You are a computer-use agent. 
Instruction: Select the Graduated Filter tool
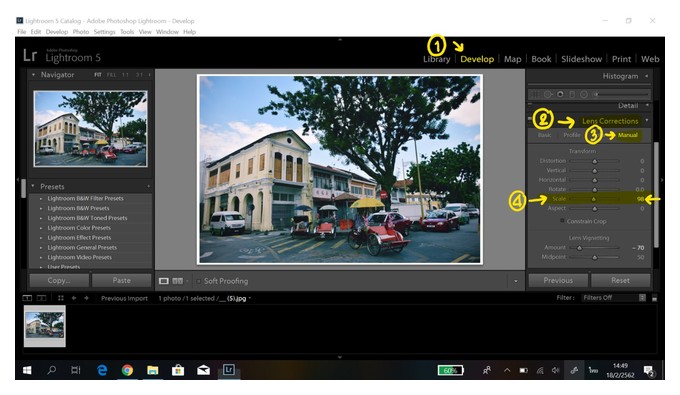pos(572,94)
